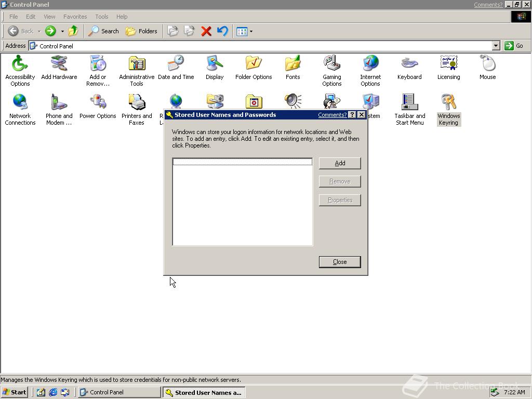
Task: Click the red Delete X toolbar icon
Action: point(206,31)
